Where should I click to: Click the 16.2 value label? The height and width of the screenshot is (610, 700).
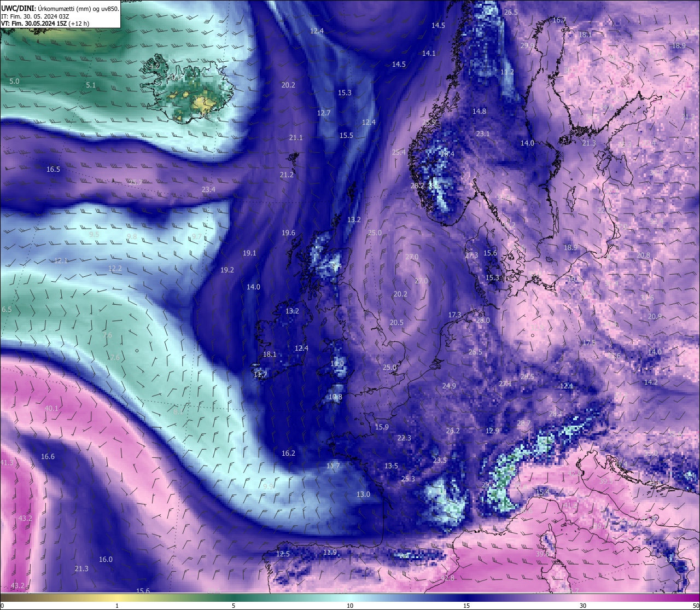click(x=288, y=454)
